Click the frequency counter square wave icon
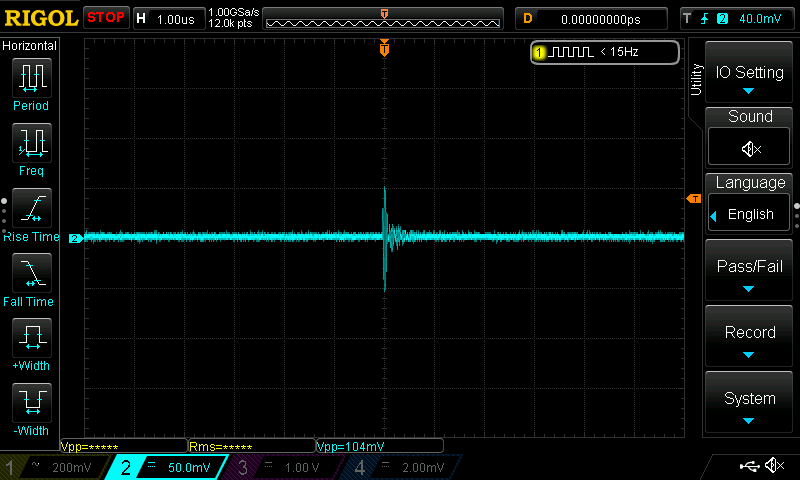Viewport: 800px width, 480px height. (x=571, y=52)
